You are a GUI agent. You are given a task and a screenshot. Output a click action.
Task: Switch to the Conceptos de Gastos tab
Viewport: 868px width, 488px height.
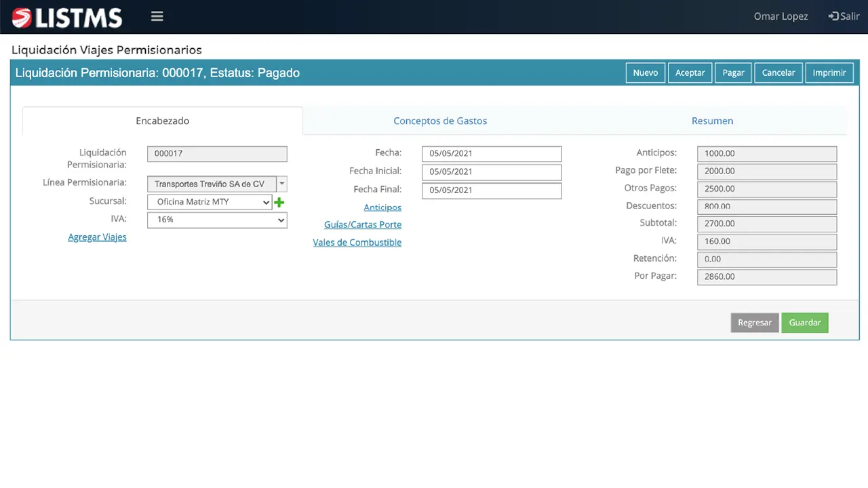[440, 121]
